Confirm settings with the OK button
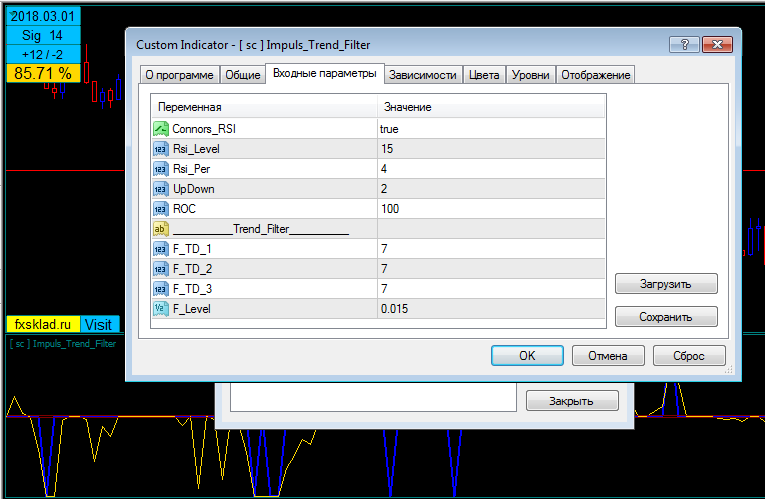 [x=527, y=356]
